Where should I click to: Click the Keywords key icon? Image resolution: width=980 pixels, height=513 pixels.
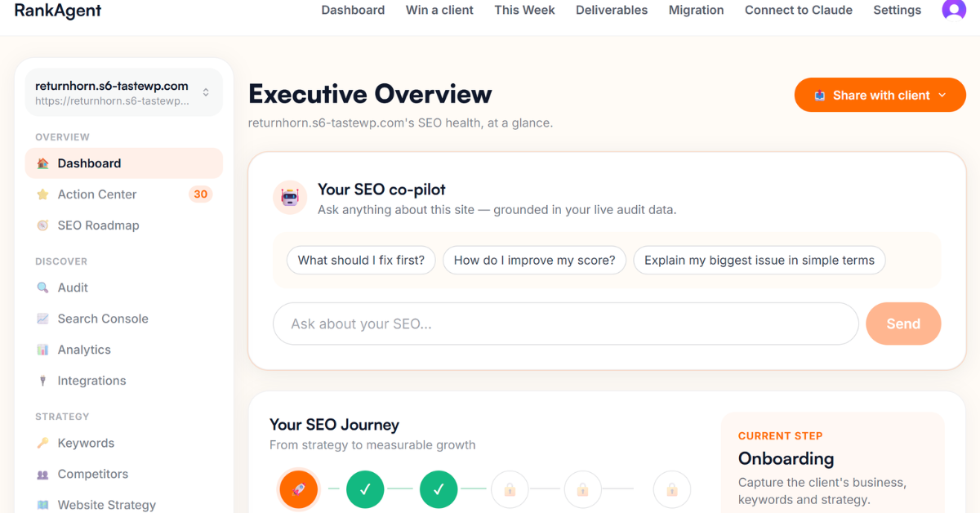[42, 443]
